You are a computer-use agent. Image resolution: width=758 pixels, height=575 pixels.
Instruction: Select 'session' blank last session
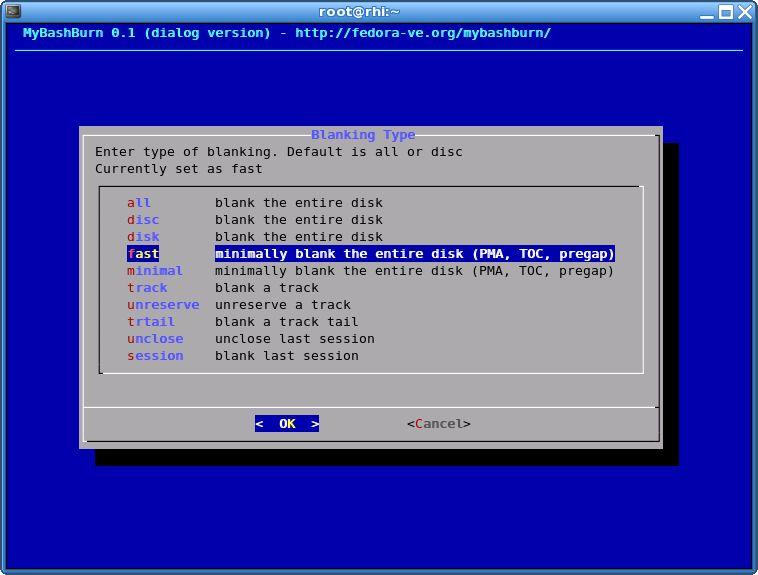click(x=155, y=356)
